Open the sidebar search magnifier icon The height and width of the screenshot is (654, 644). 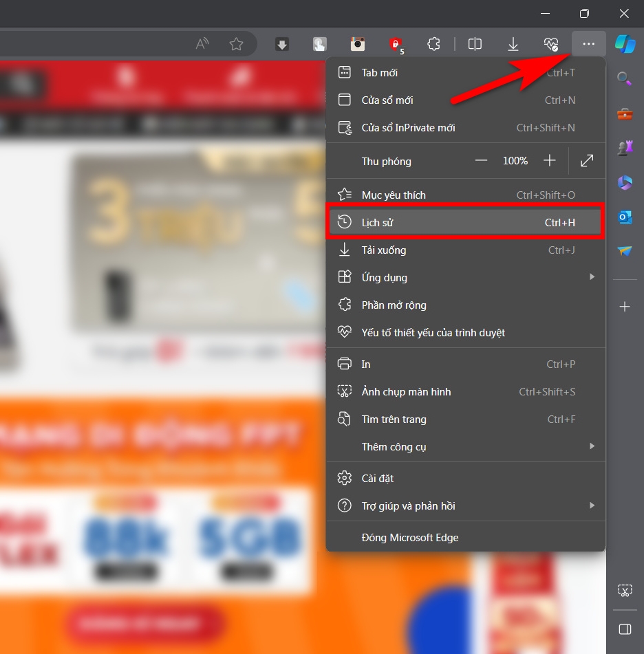625,79
